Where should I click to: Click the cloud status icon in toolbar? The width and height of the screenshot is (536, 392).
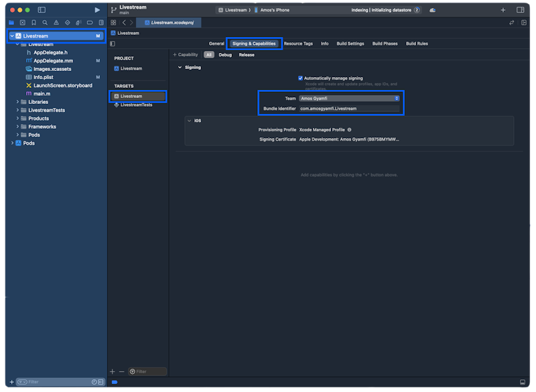(x=432, y=10)
